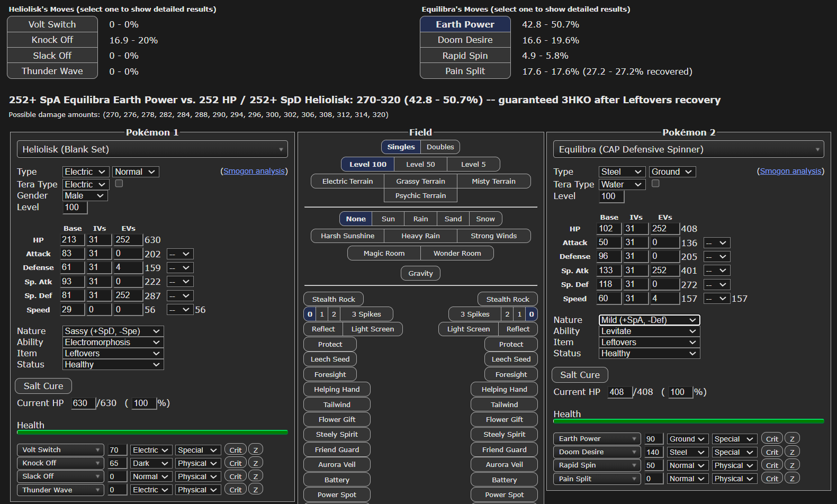Select Knock Off move result
837x504 pixels.
[52, 40]
